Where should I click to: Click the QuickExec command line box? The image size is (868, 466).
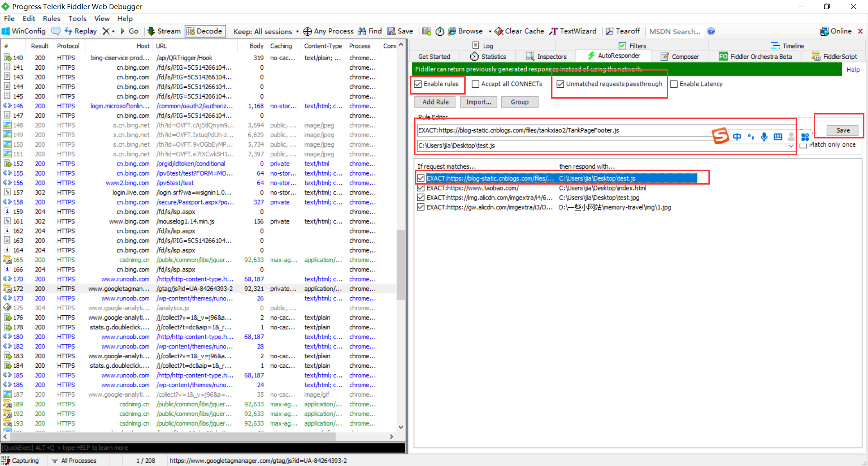click(203, 448)
